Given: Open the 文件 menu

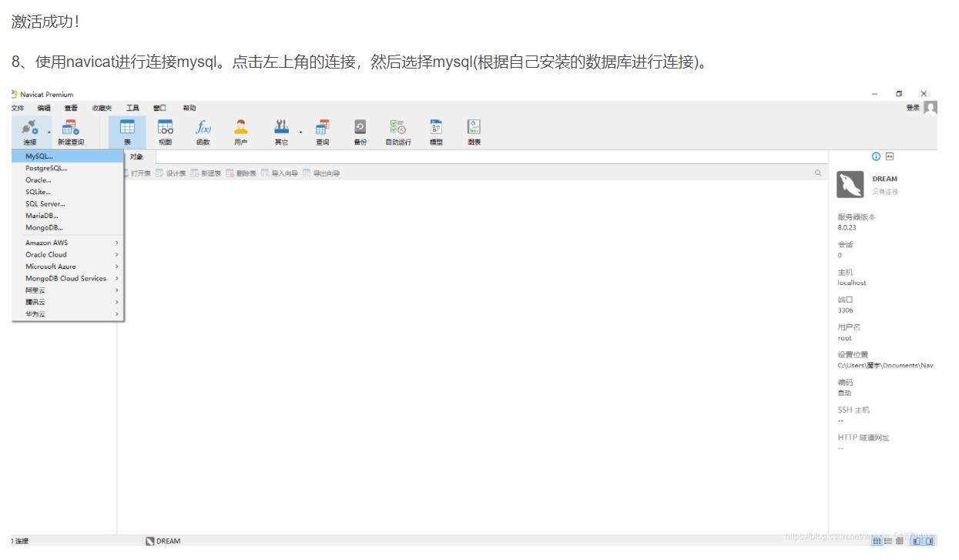Looking at the screenshot, I should [x=17, y=108].
